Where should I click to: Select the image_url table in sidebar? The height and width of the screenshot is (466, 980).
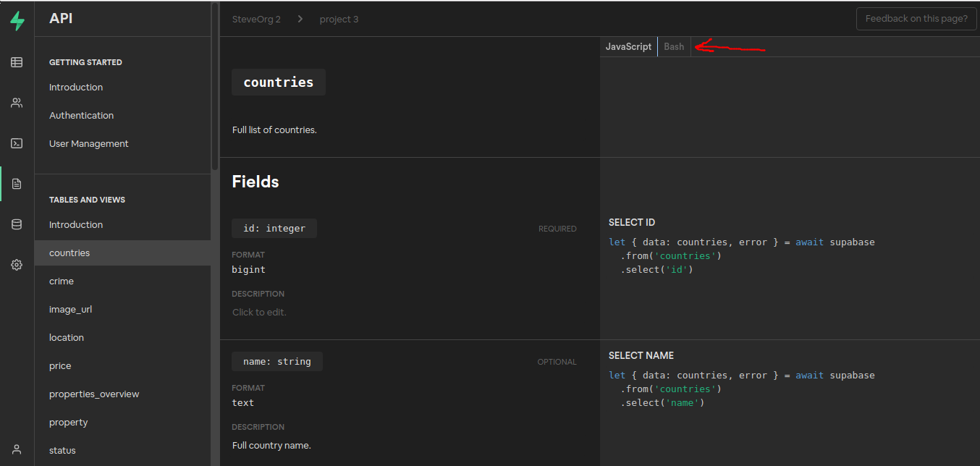[x=70, y=309]
